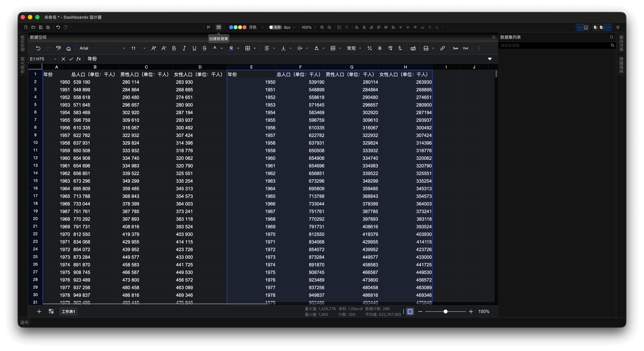Expand the 深色 theme dropdown
This screenshot has width=644, height=351.
click(x=262, y=27)
